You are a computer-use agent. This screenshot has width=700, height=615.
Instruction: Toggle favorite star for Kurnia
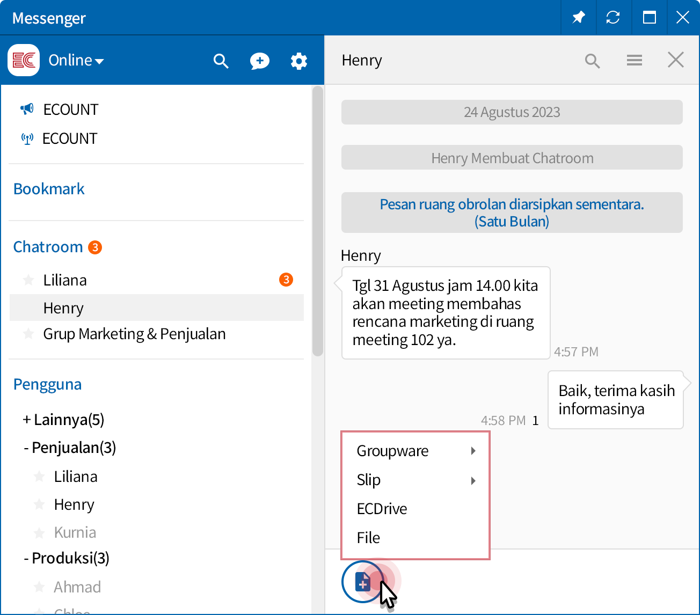(39, 533)
